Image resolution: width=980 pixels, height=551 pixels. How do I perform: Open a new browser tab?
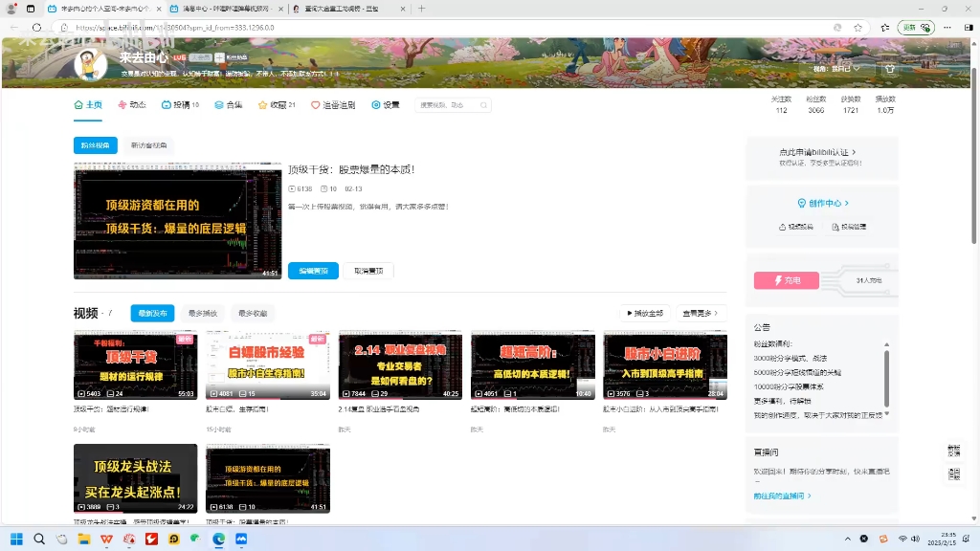(x=421, y=9)
